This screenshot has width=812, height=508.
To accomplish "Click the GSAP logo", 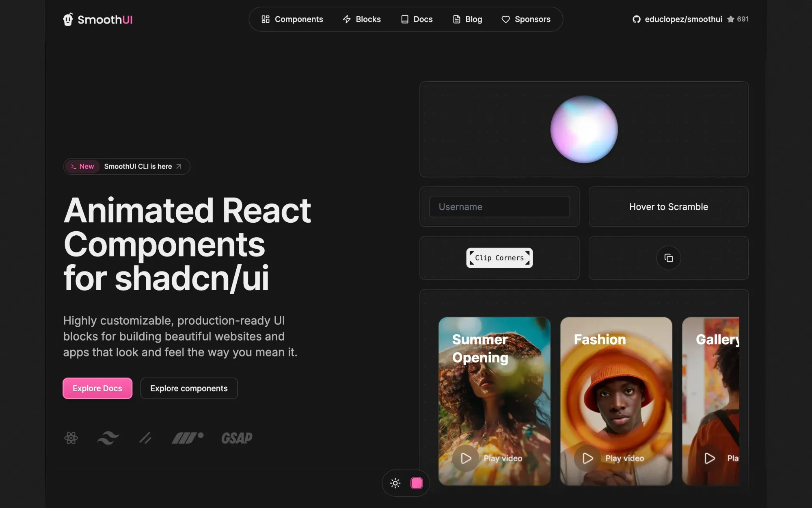I will point(237,438).
